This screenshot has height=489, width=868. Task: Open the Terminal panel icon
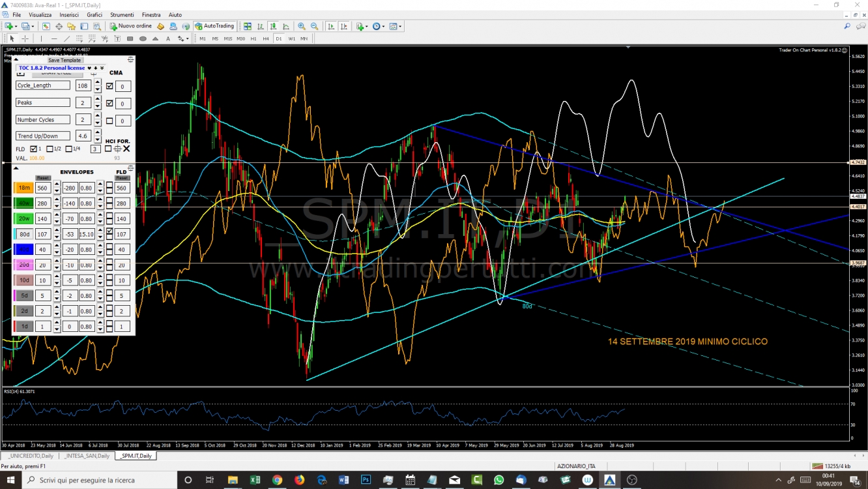(x=84, y=26)
